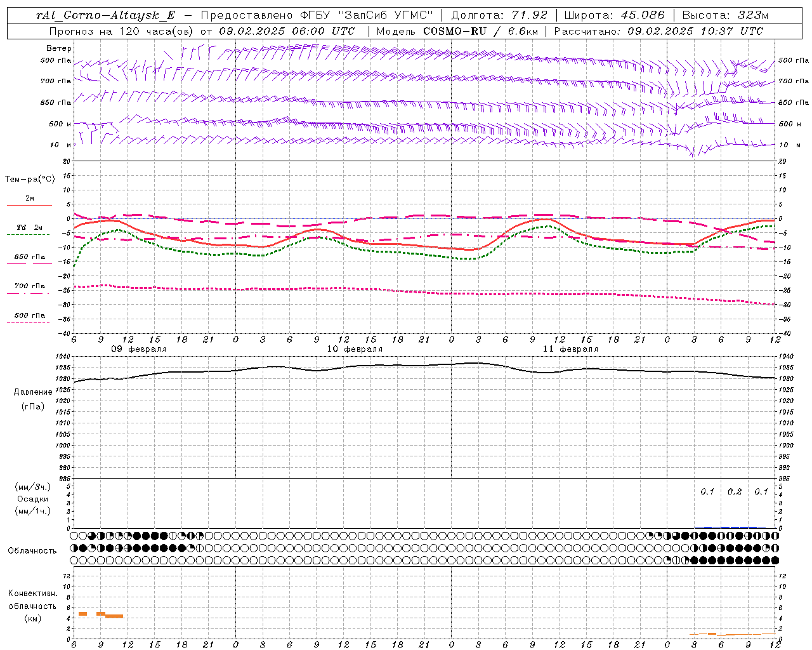Image resolution: width=812 pixels, height=650 pixels.
Task: Click the Td 2м dew point legend entry
Action: (x=29, y=230)
